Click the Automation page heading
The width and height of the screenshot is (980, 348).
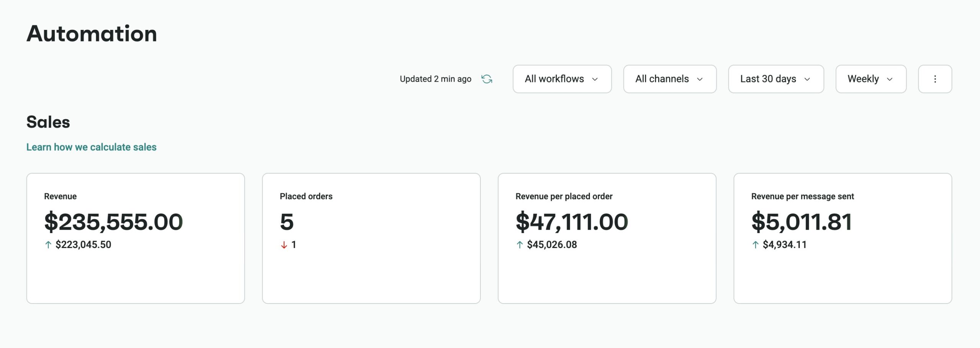point(91,34)
